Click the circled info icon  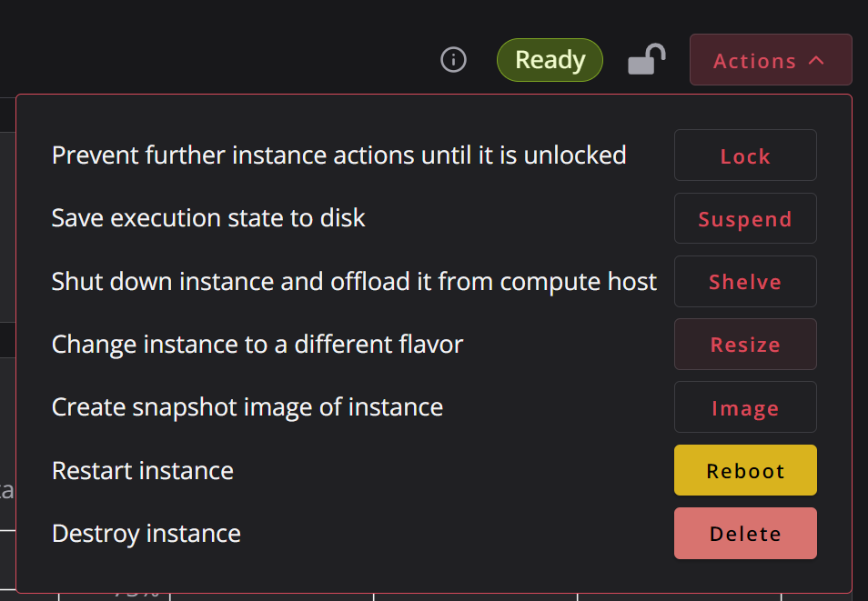point(453,60)
